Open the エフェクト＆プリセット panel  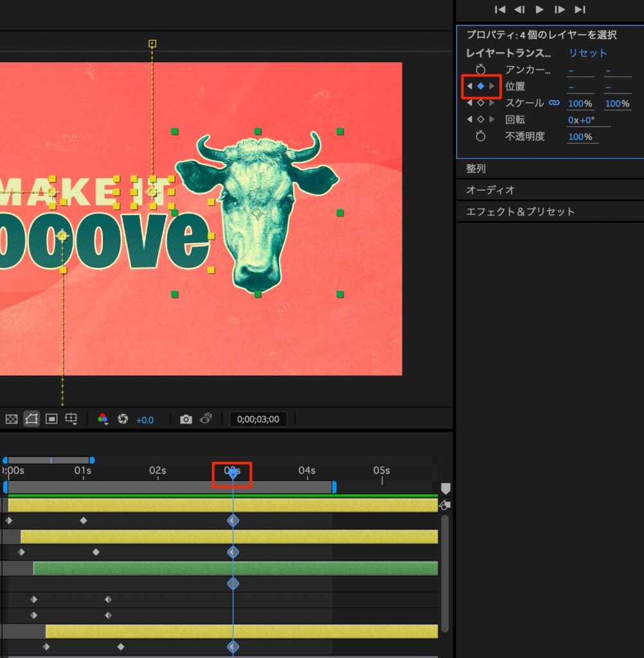(x=520, y=211)
